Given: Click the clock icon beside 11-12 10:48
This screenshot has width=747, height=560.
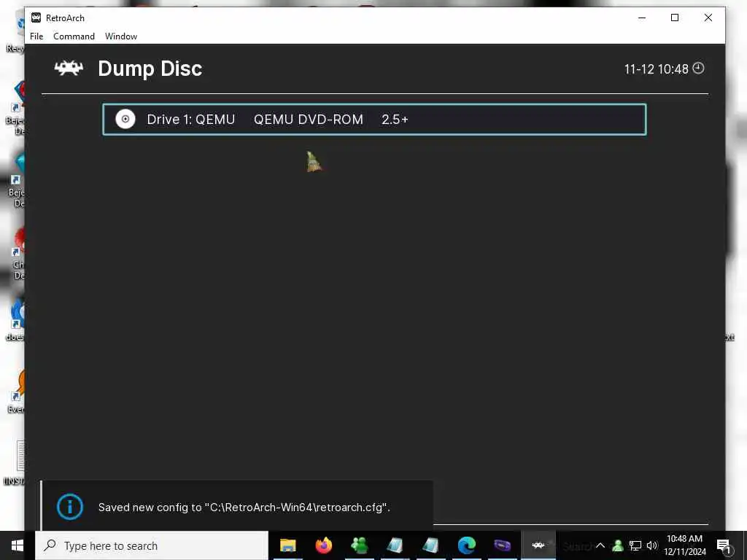Looking at the screenshot, I should (698, 68).
